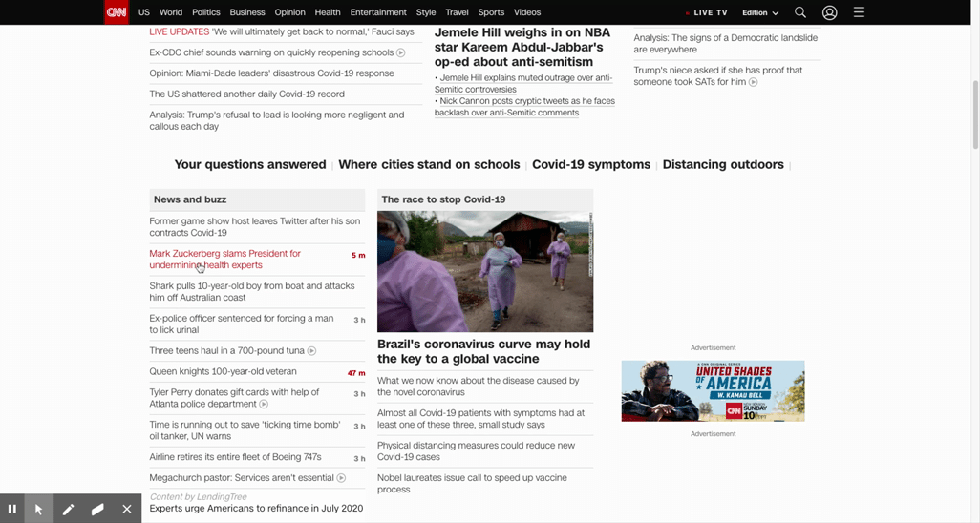The width and height of the screenshot is (980, 523).
Task: Select the pen annotation tool
Action: pos(68,509)
